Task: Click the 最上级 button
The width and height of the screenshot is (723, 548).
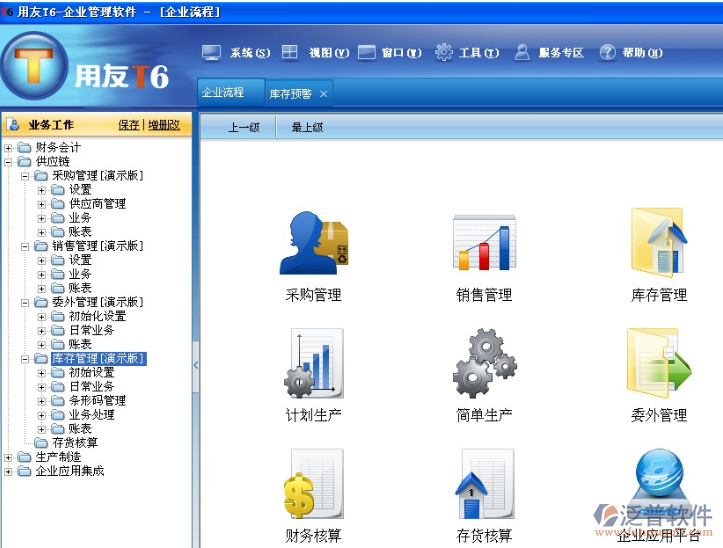Action: pos(307,128)
